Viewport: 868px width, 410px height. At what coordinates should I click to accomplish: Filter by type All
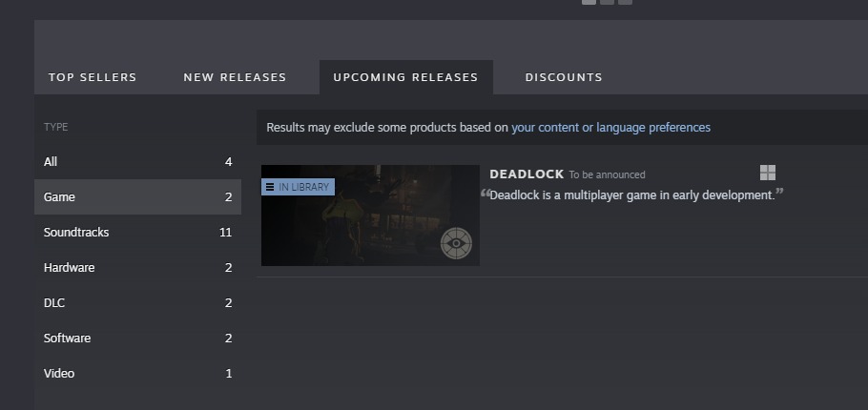click(x=137, y=162)
